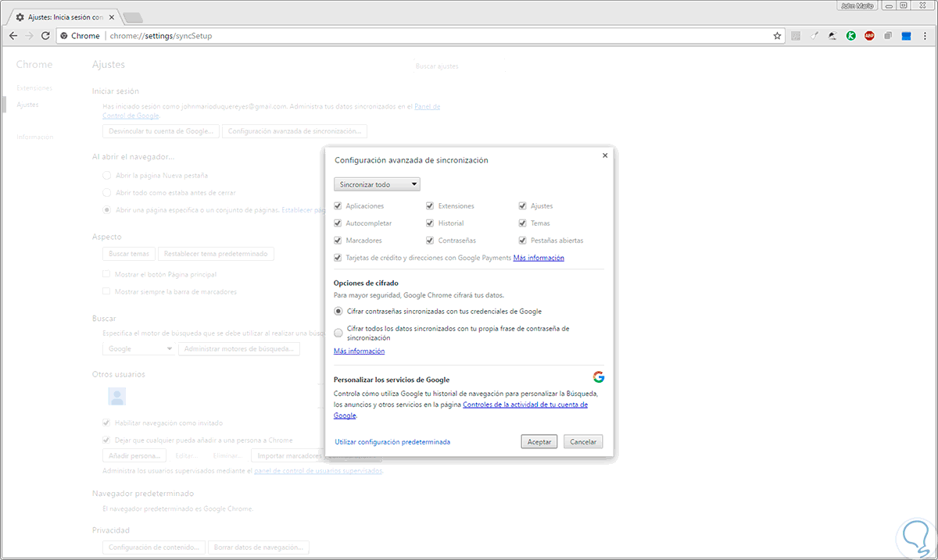The image size is (938, 560).
Task: Click the overlapping squares extension icon
Action: [x=889, y=36]
